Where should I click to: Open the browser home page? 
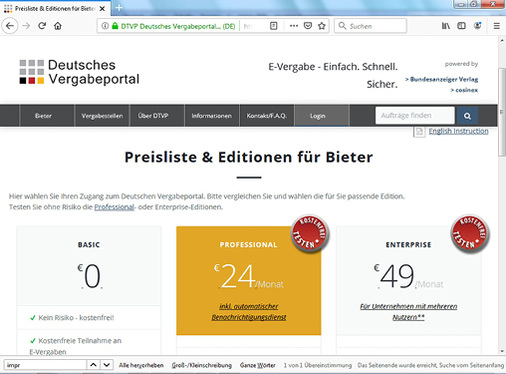click(x=58, y=26)
